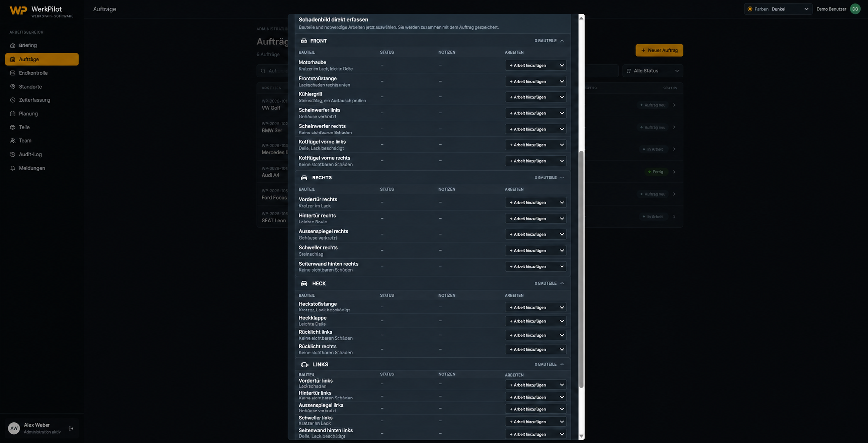Click the Neuer Auftrag button
The image size is (868, 443).
point(659,50)
